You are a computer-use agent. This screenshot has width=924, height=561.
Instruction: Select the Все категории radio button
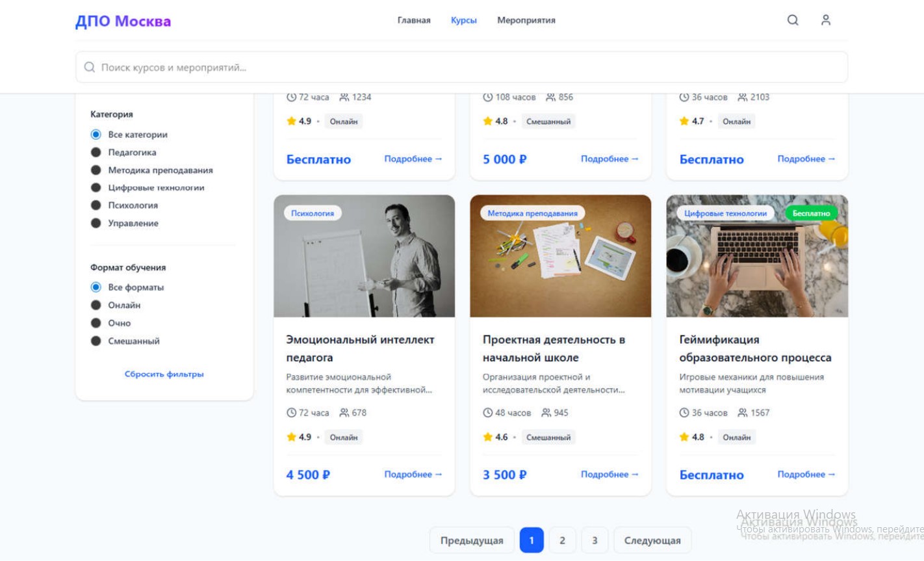point(96,135)
